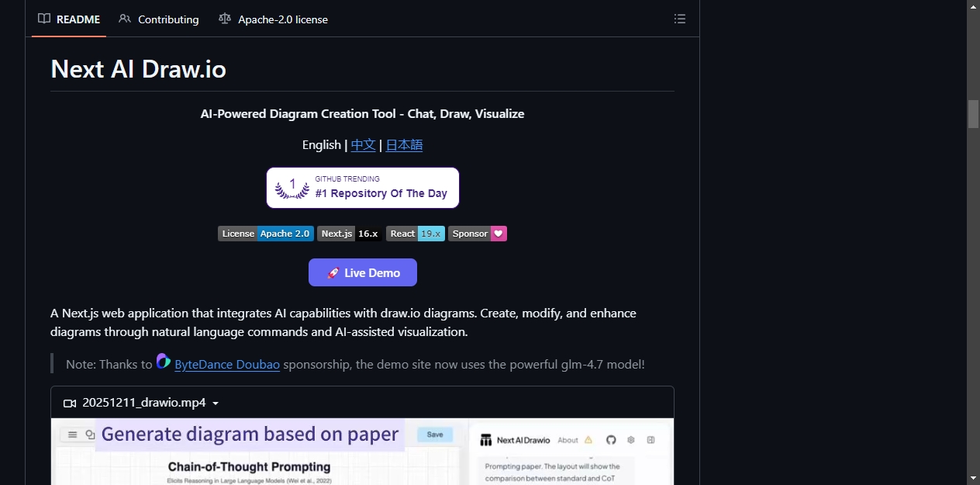
Task: Click the AI-Powered Diagram Creation Tool tagline
Action: coord(362,113)
